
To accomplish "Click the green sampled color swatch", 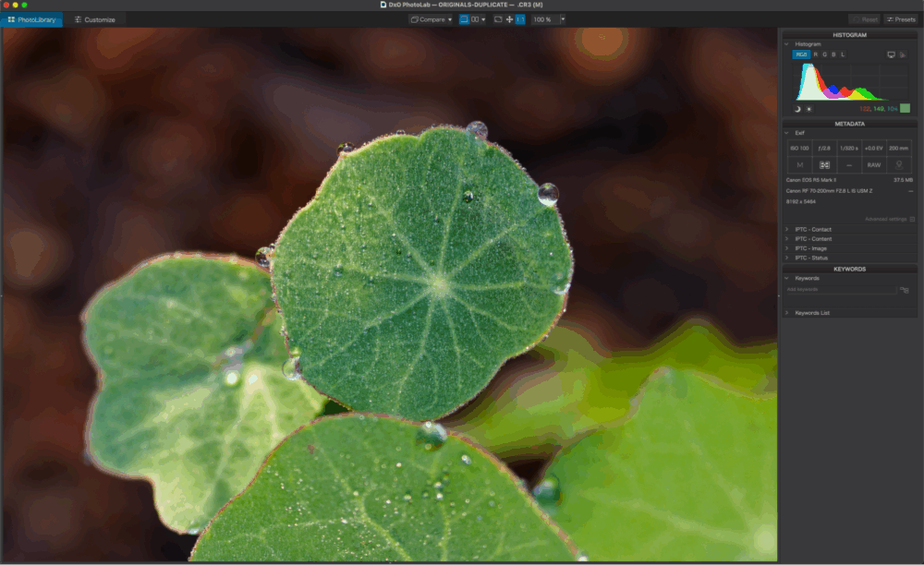I will point(905,108).
